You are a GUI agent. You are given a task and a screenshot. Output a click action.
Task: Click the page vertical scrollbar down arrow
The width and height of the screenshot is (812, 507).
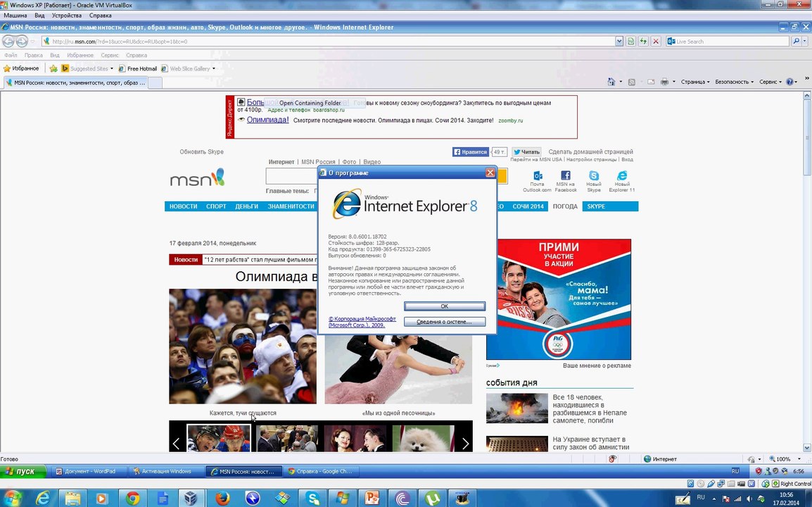807,447
